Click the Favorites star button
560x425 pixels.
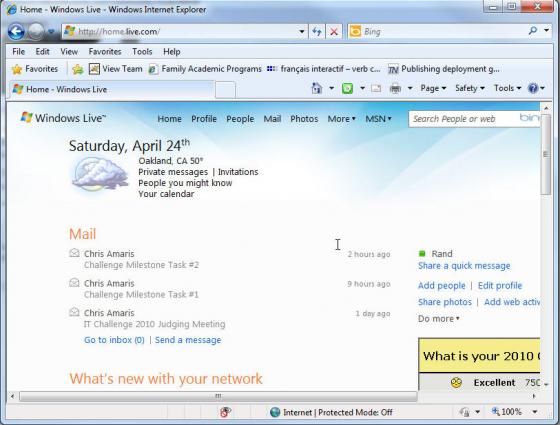point(35,69)
